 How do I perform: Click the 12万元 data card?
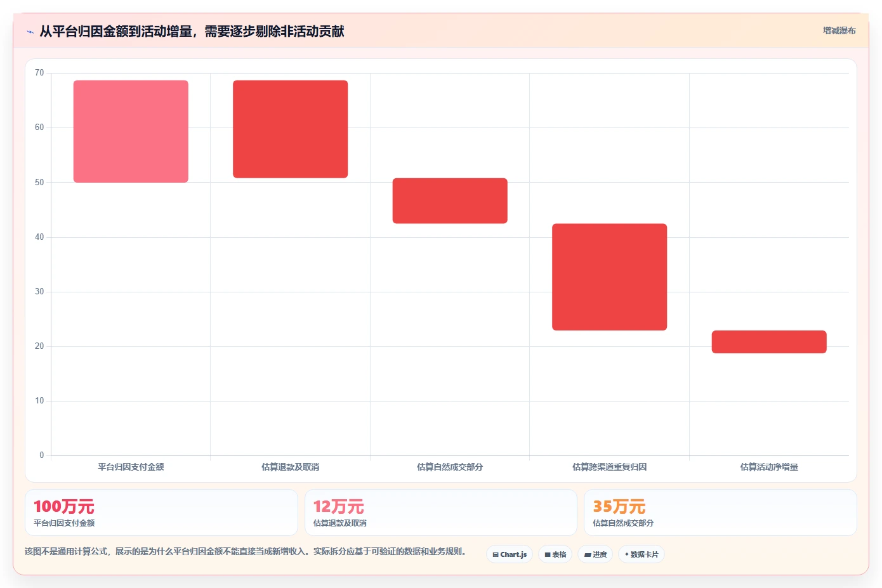click(441, 513)
